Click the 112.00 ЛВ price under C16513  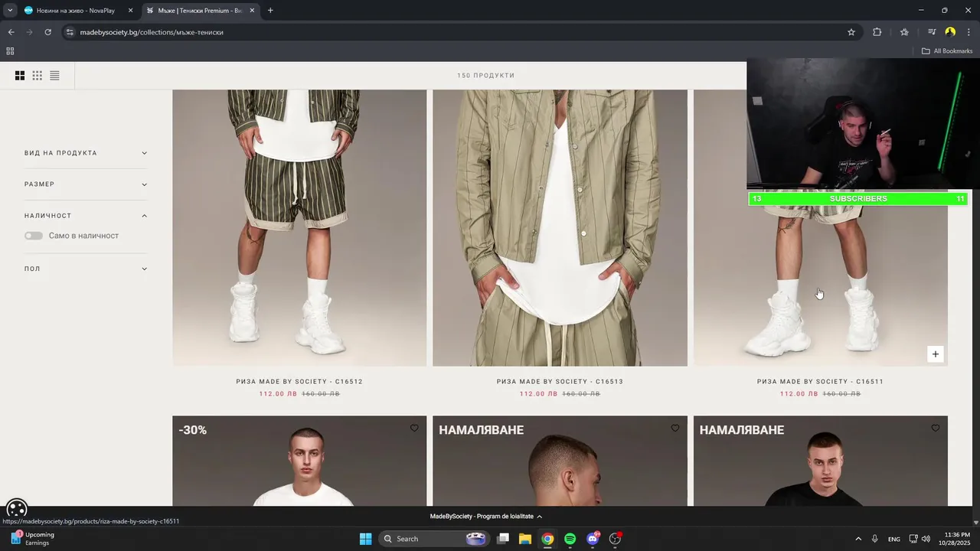point(537,393)
